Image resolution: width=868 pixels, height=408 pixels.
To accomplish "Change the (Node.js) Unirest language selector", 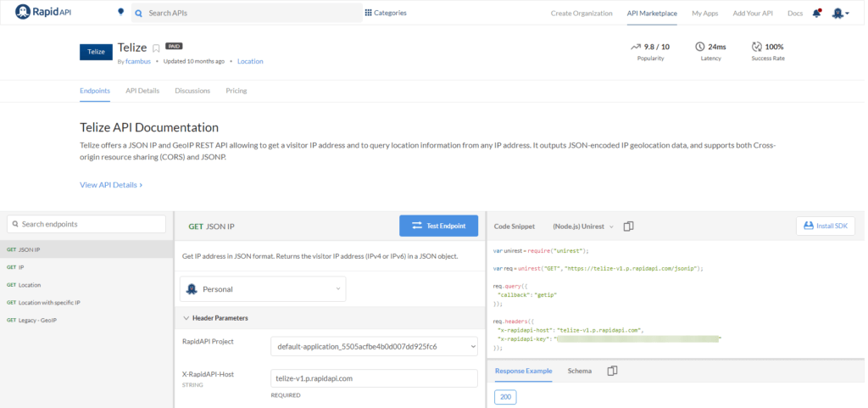I will [x=583, y=226].
